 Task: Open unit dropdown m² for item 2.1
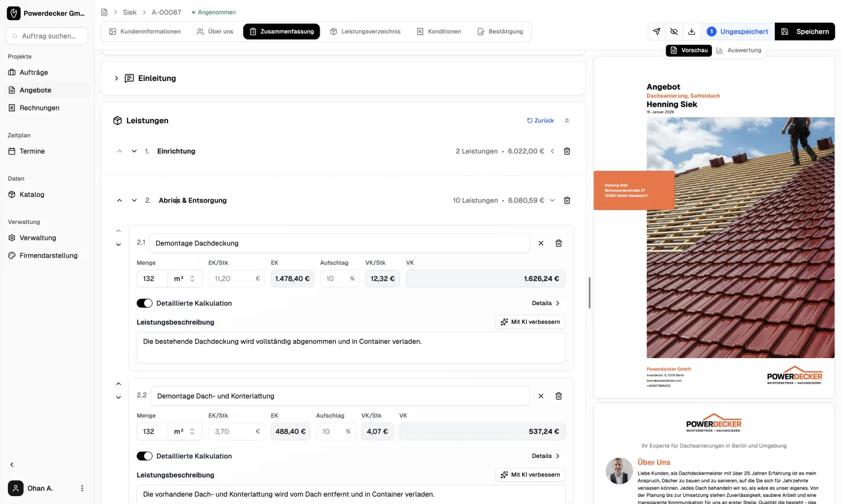pyautogui.click(x=185, y=279)
